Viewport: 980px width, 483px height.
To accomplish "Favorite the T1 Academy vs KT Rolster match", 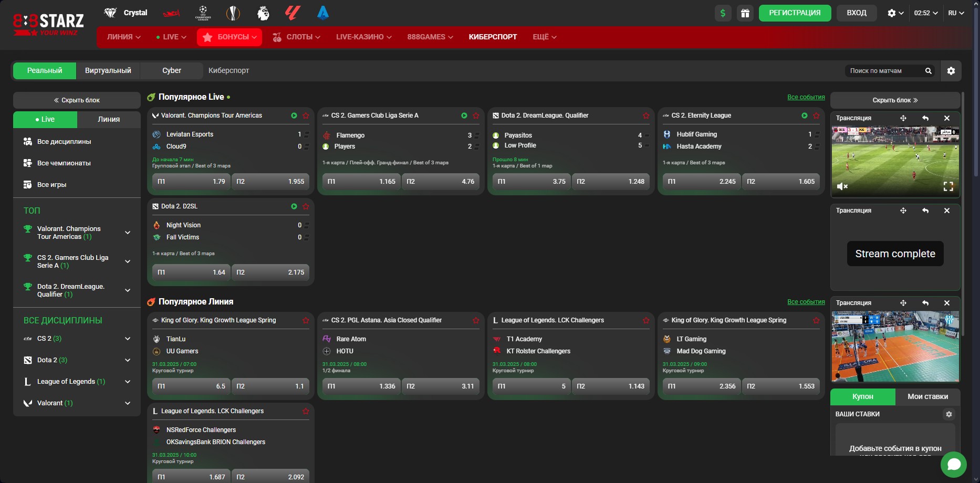I will [646, 320].
